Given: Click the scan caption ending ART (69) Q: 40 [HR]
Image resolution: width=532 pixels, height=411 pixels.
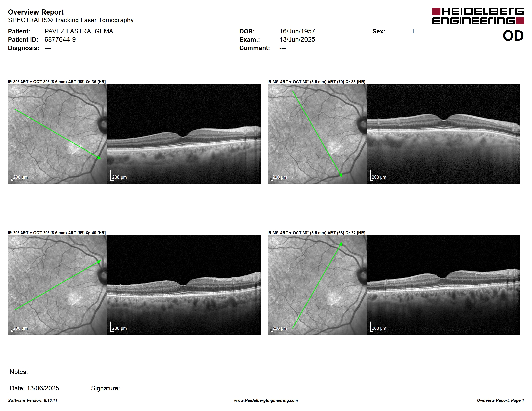Looking at the screenshot, I should pos(57,233).
